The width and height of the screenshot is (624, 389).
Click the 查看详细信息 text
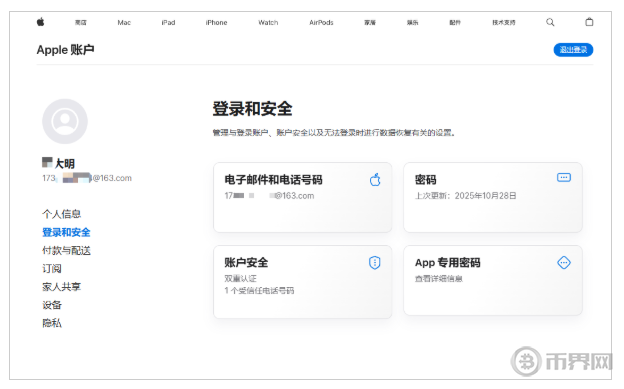coord(439,278)
